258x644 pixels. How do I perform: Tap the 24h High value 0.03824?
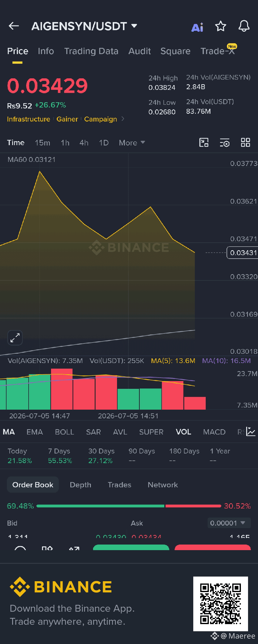tap(162, 87)
